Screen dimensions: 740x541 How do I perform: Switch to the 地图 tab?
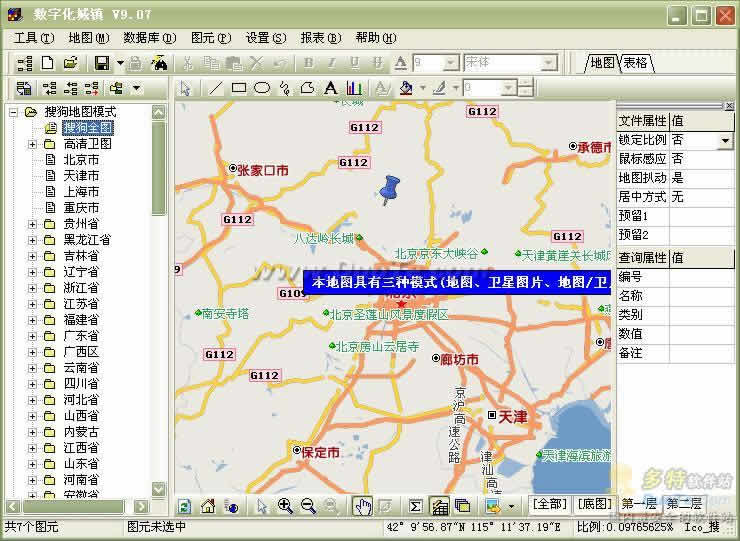(x=602, y=62)
